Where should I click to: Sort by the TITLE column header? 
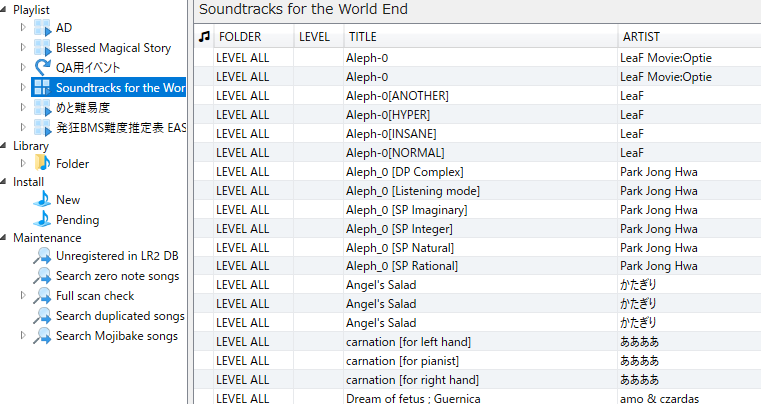pos(480,36)
